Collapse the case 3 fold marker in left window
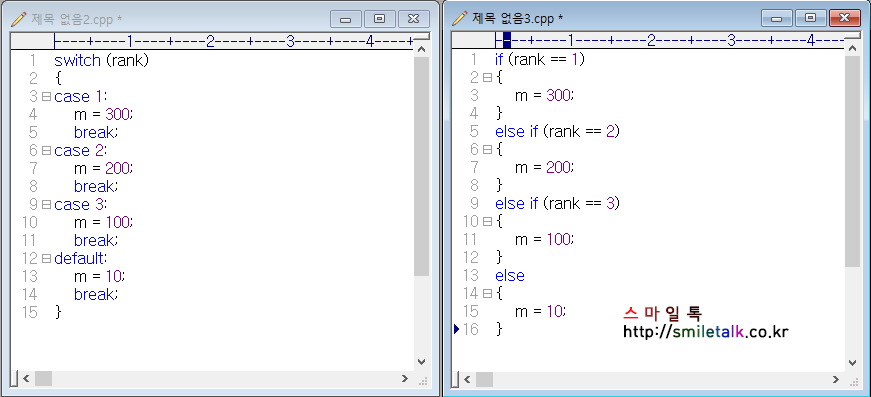The image size is (871, 397). tap(46, 205)
